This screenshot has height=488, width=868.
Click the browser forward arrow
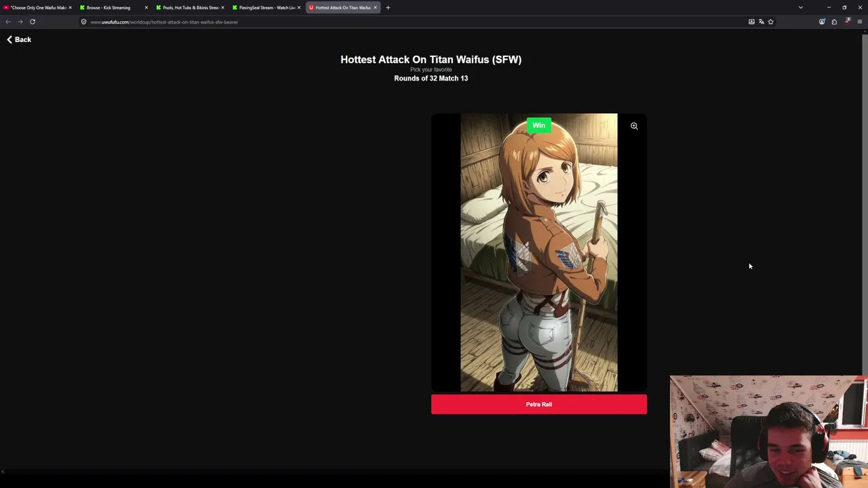point(20,22)
